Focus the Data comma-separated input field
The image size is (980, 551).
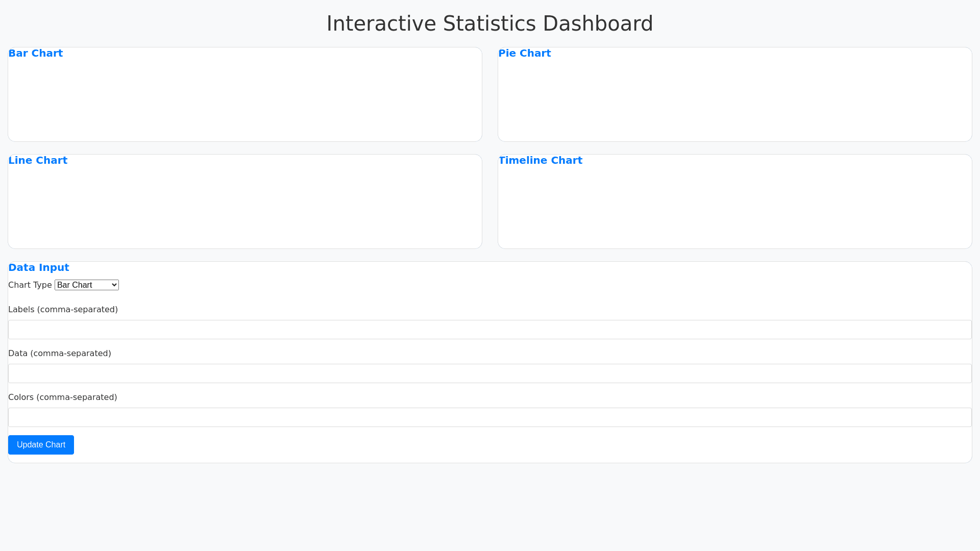click(x=490, y=373)
